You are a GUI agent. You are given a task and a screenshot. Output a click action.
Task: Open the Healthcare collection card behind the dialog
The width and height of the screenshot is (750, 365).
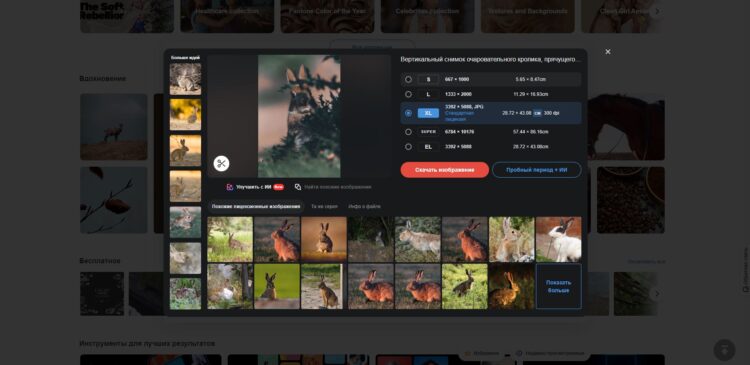pyautogui.click(x=227, y=16)
